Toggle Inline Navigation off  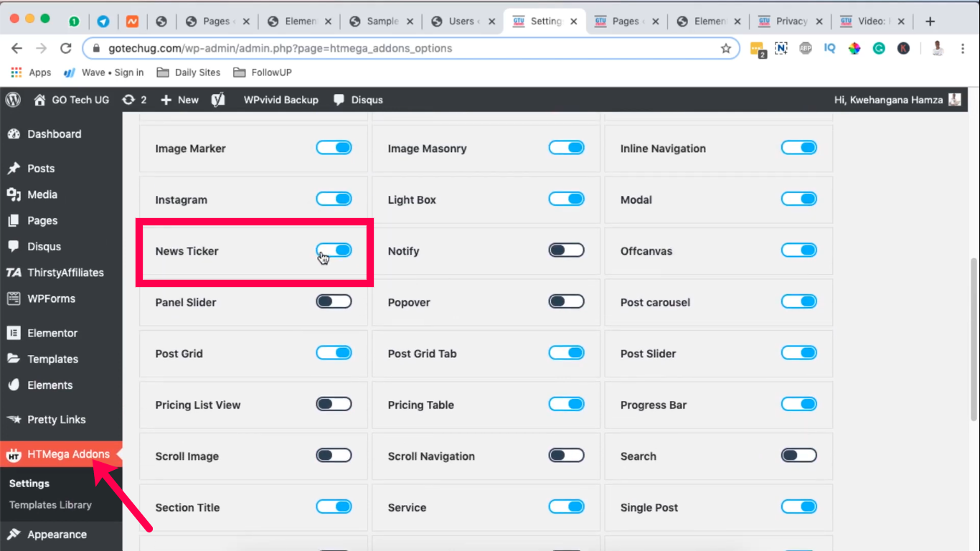tap(798, 148)
